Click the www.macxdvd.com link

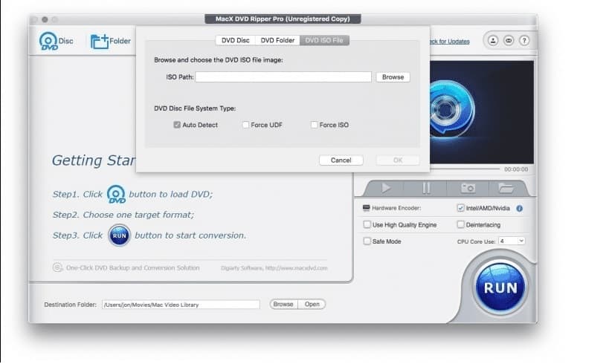point(297,268)
